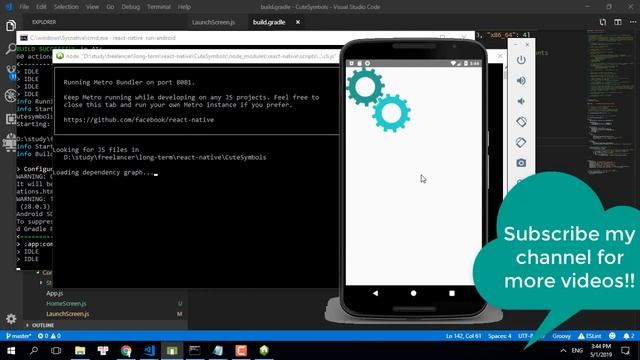Click the ENG language indicator
This screenshot has width=640, height=360.
[577, 351]
